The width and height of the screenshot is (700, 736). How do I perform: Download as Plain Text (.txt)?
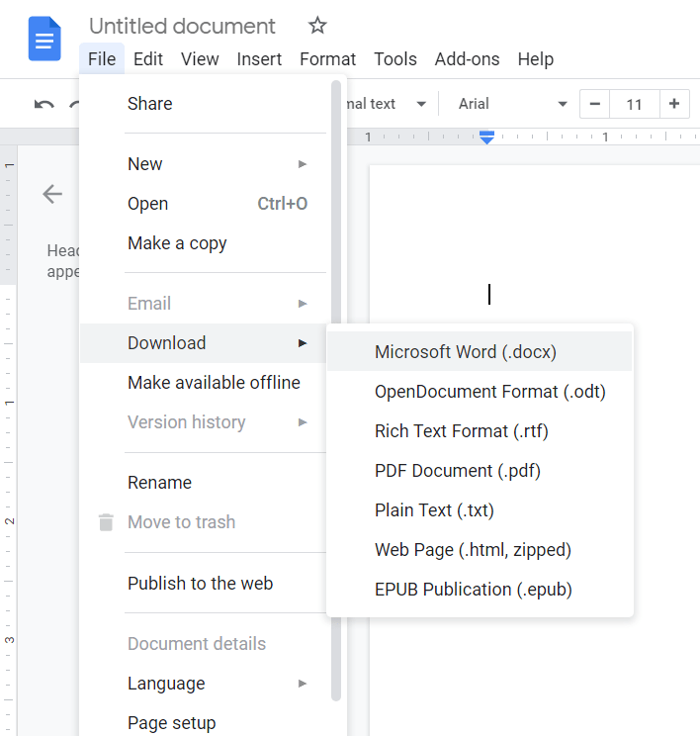pyautogui.click(x=480, y=509)
